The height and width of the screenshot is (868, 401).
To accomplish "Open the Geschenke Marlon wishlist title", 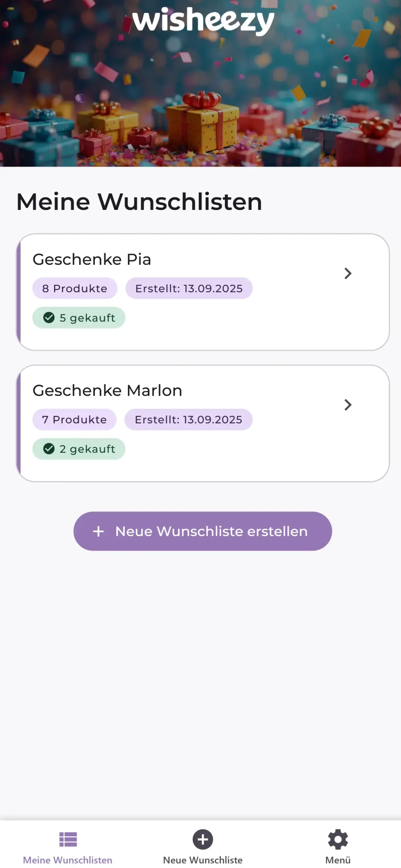I will pos(107,391).
